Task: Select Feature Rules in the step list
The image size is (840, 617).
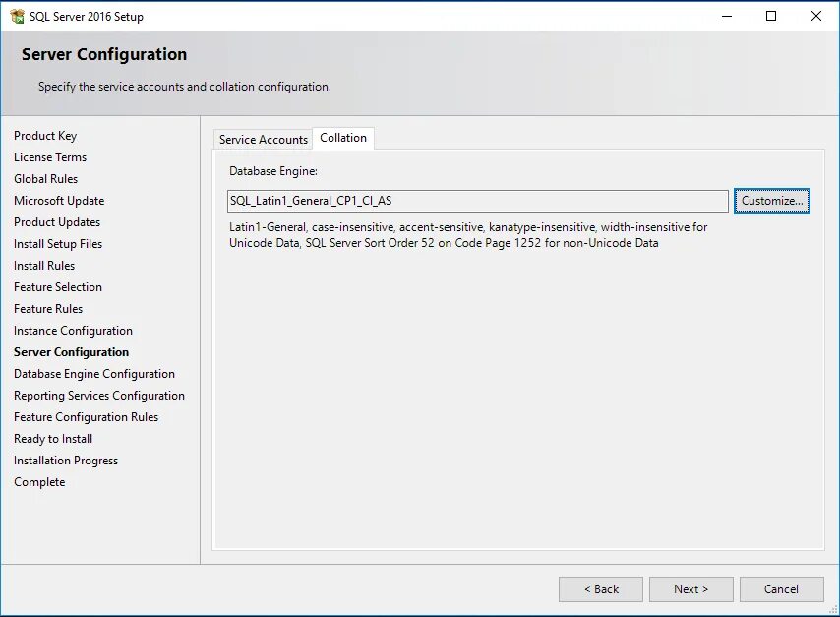Action: [x=48, y=309]
